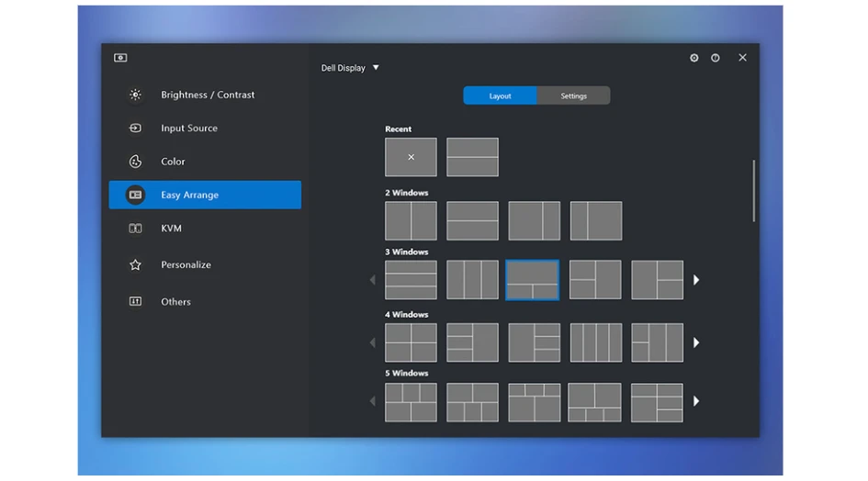
Task: Select highlighted 3 Windows top-wide layout
Action: coord(533,280)
